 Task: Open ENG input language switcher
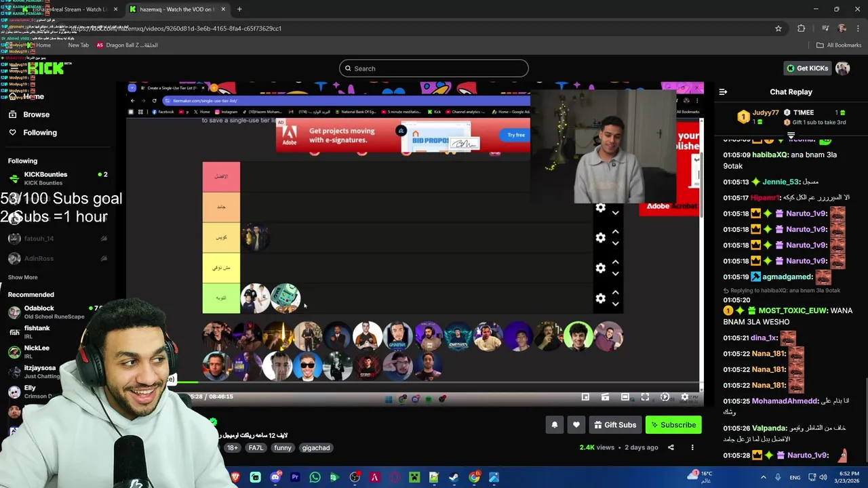(795, 477)
